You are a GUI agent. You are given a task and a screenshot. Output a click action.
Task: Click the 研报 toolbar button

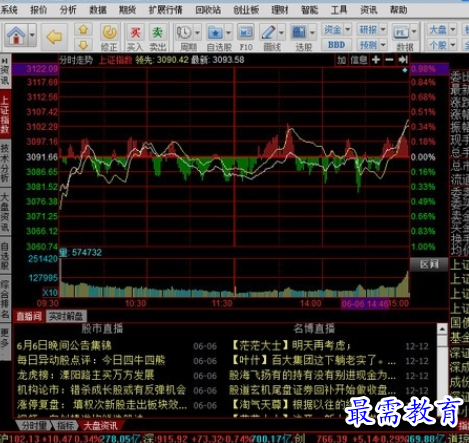[x=368, y=30]
